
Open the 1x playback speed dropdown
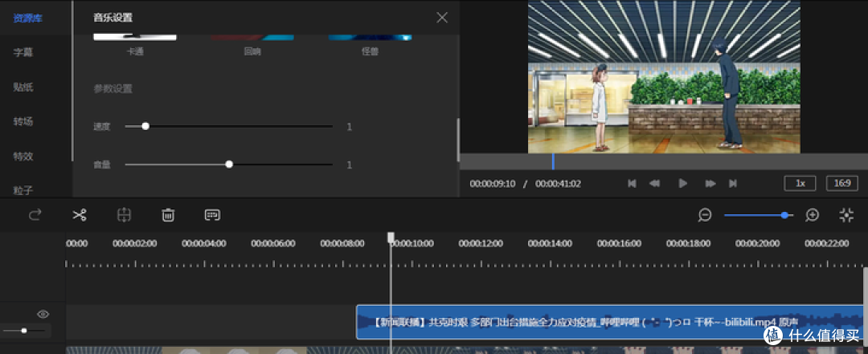tap(800, 183)
